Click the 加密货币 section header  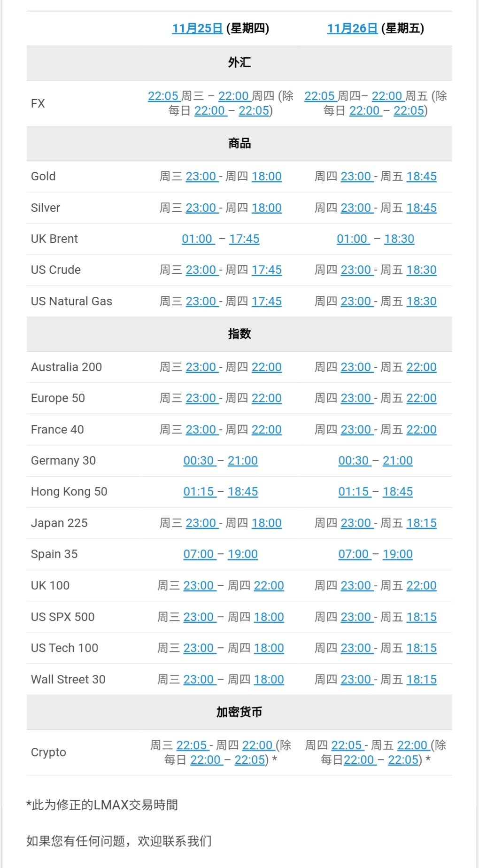(239, 713)
